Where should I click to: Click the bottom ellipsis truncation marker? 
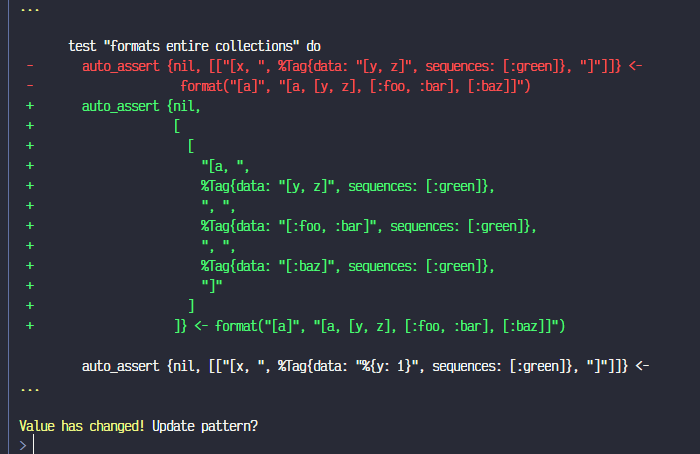tap(30, 390)
